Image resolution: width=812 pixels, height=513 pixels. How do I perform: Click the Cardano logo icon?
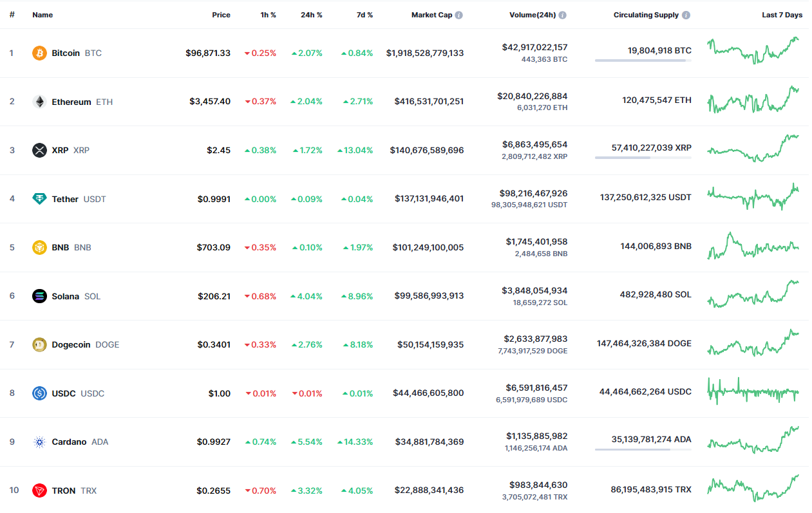pyautogui.click(x=40, y=442)
